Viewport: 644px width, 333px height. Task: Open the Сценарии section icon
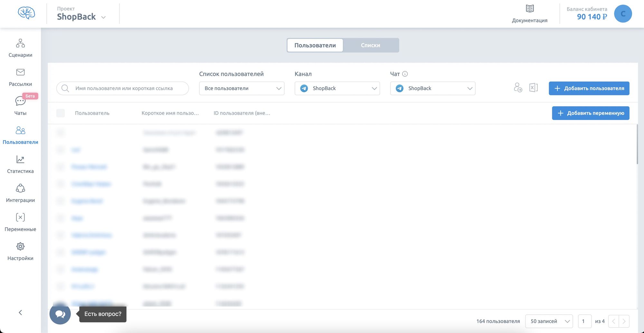pos(20,43)
